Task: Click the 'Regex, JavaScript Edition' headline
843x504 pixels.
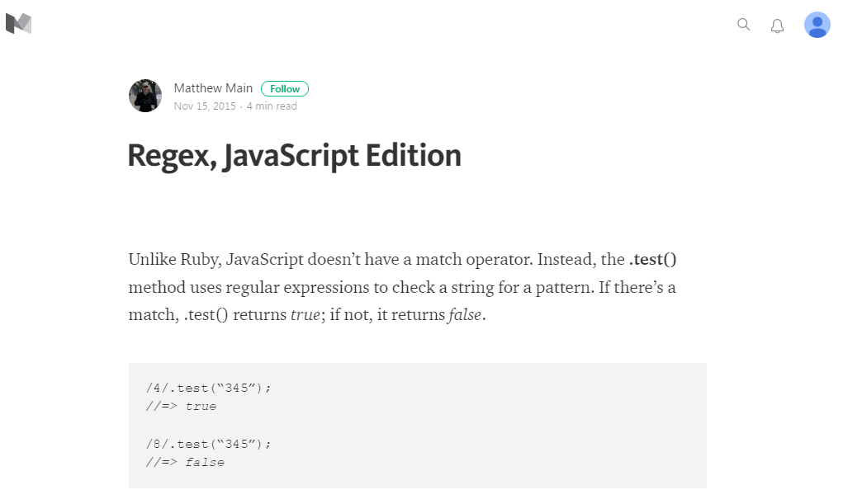Action: point(294,156)
